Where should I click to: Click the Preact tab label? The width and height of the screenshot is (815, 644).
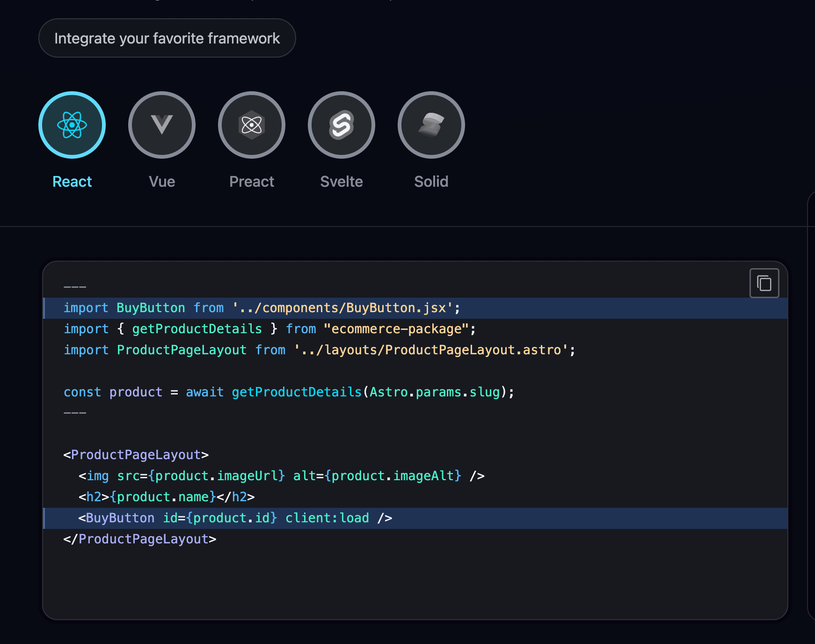point(252,182)
